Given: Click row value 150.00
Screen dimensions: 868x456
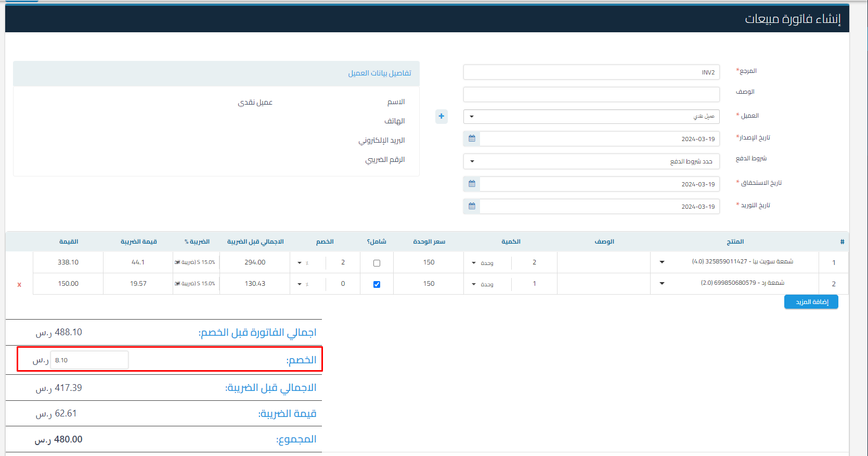Looking at the screenshot, I should pos(68,284).
